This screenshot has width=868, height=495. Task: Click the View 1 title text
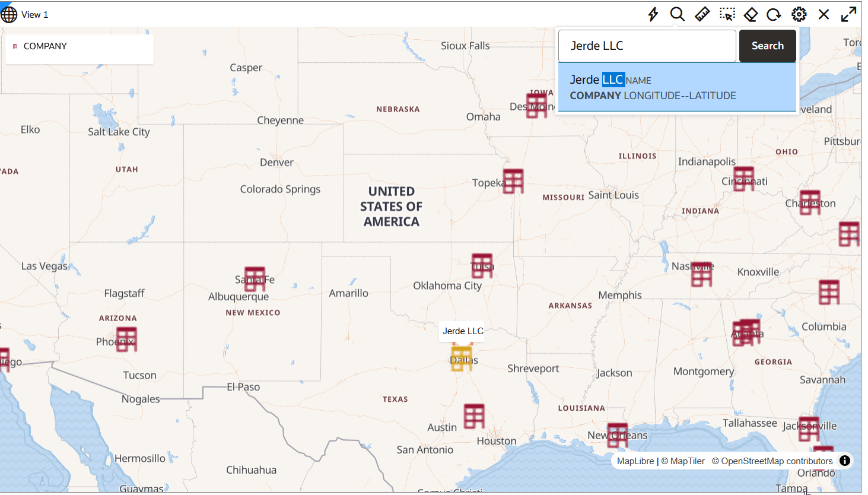pyautogui.click(x=34, y=15)
